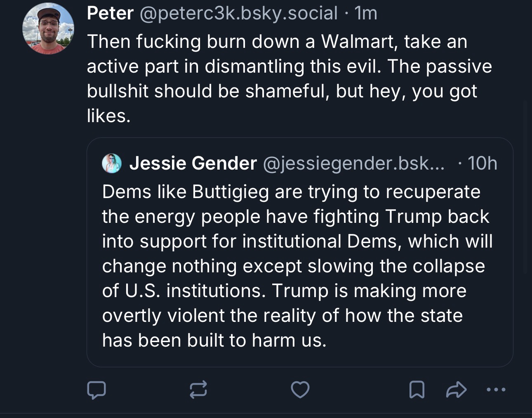Click the word "likes." ending Peter's post
The image size is (532, 418).
point(109,116)
